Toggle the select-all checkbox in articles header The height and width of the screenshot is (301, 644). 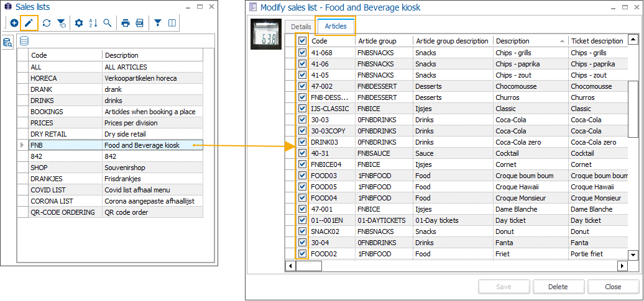coord(302,41)
